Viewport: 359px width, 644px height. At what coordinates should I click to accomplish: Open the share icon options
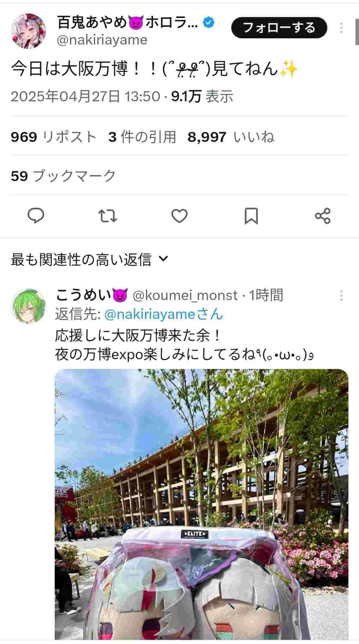323,216
